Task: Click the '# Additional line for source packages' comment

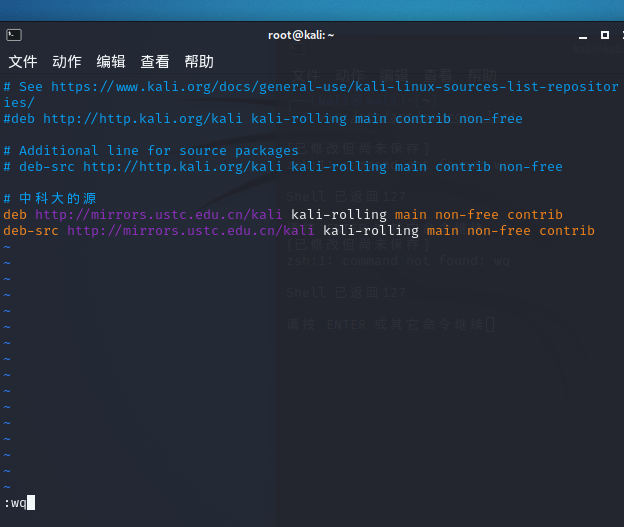Action: 151,150
